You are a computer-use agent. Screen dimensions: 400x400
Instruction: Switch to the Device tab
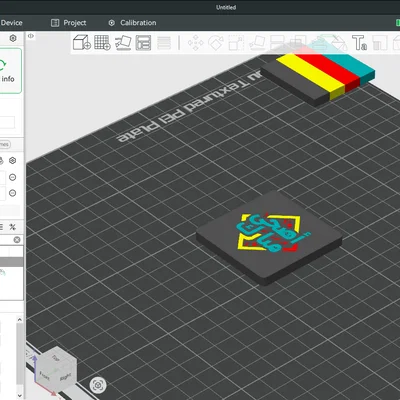pyautogui.click(x=11, y=23)
